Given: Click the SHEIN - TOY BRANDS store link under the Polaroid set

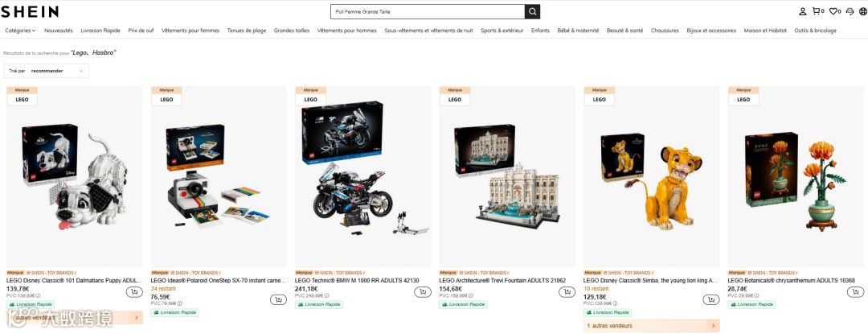Looking at the screenshot, I should (x=196, y=273).
